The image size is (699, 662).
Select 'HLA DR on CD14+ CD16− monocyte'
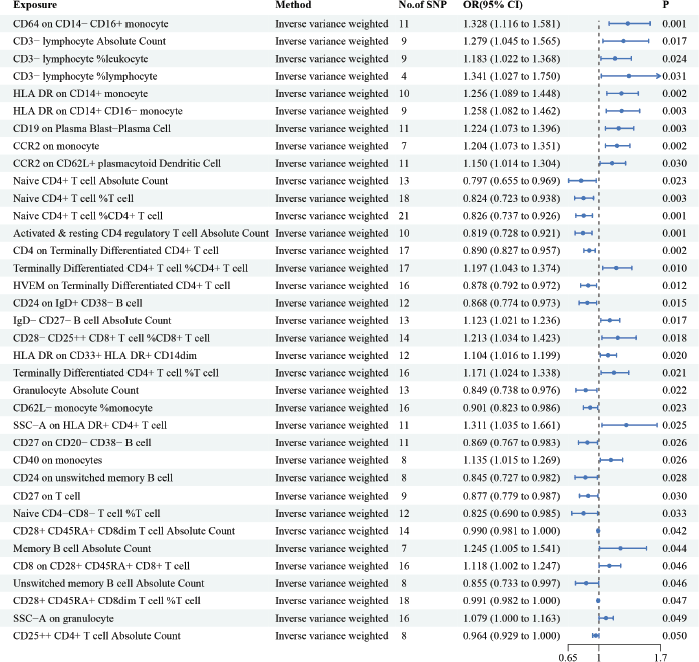98,111
